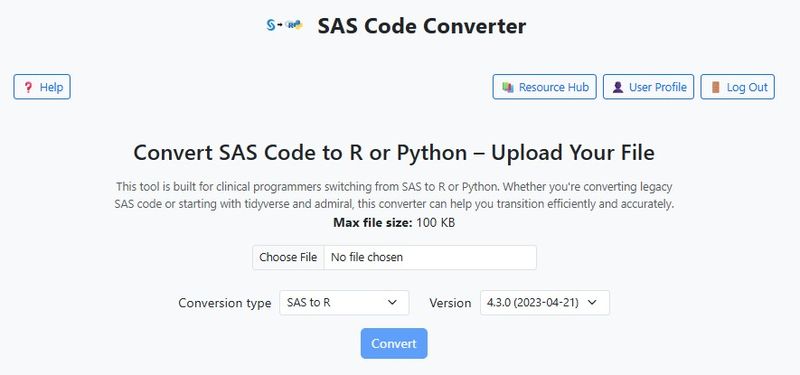Expand the chevron in the Conversion type selector

click(x=392, y=303)
